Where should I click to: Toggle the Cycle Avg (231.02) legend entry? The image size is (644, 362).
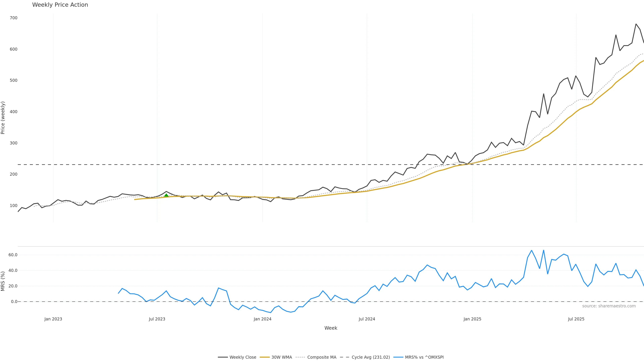coord(370,357)
